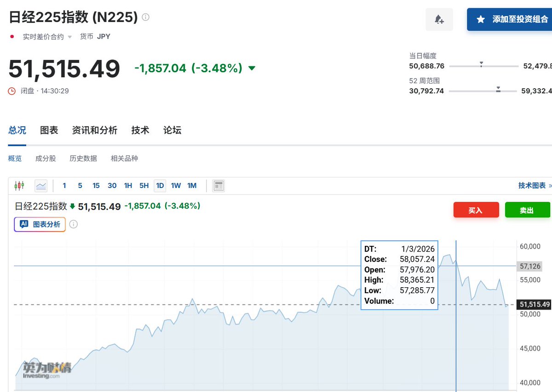The width and height of the screenshot is (552, 392).
Task: Open the news panel icon beside 1M
Action: 218,185
